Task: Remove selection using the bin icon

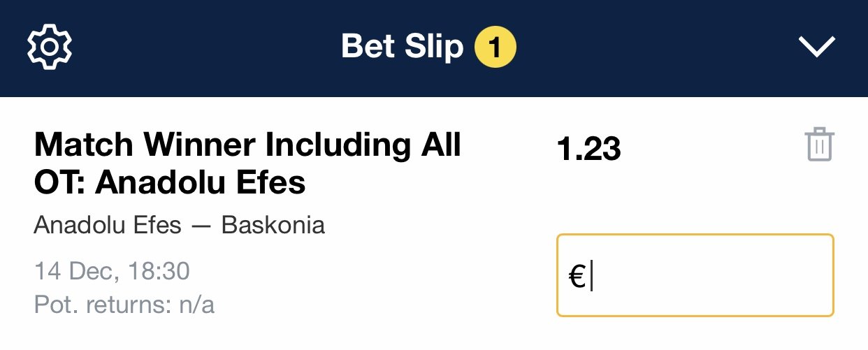Action: (820, 145)
